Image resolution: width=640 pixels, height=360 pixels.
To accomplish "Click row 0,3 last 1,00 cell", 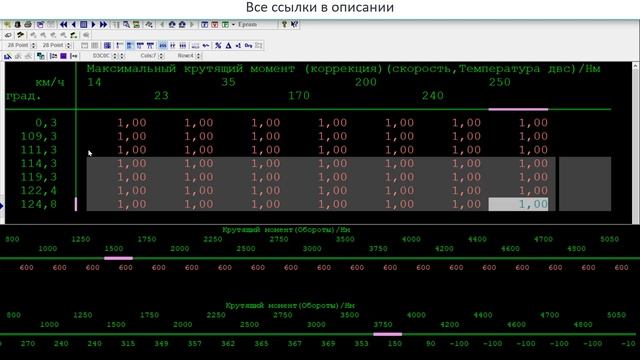I will pos(533,122).
